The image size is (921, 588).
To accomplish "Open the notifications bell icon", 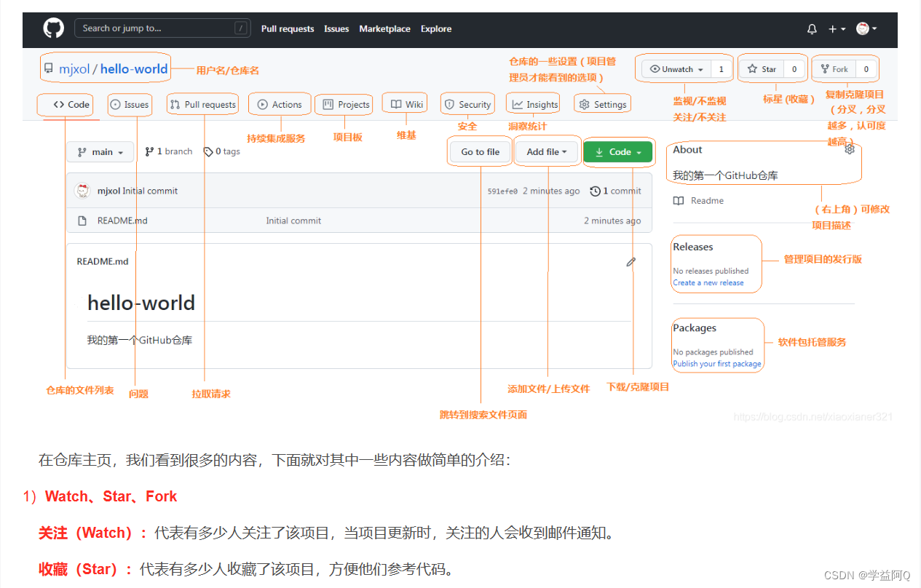I will pos(812,29).
